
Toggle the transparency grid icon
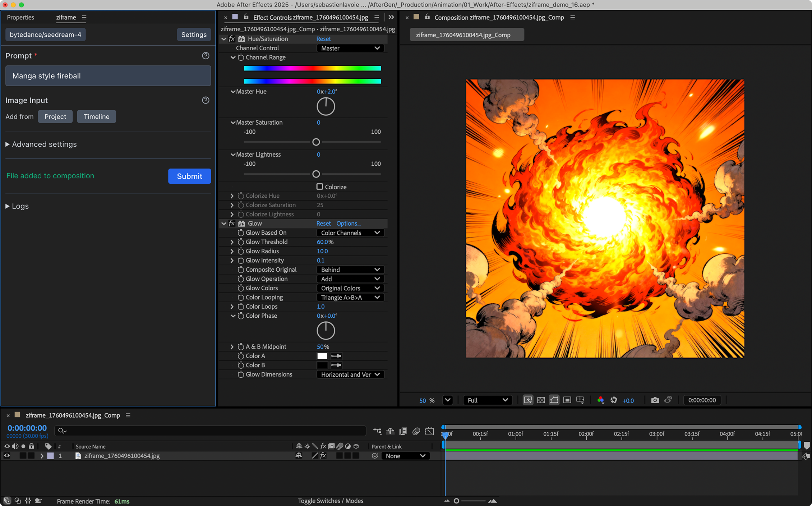541,400
